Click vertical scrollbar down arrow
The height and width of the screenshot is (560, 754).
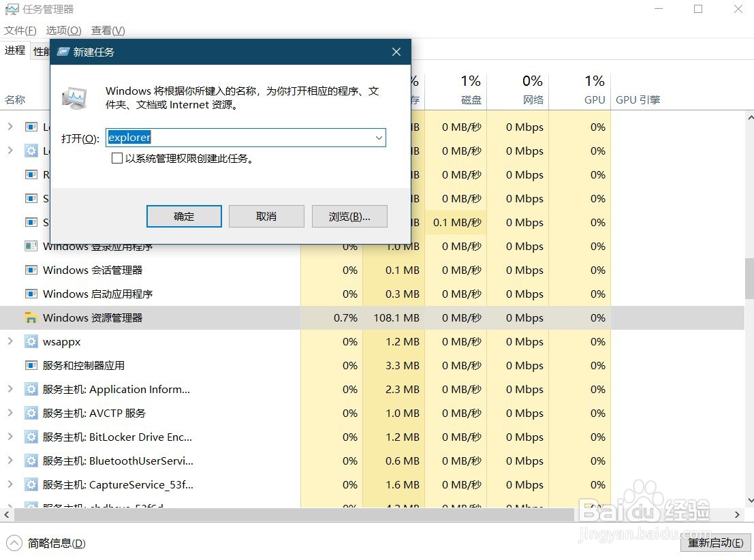click(x=750, y=501)
